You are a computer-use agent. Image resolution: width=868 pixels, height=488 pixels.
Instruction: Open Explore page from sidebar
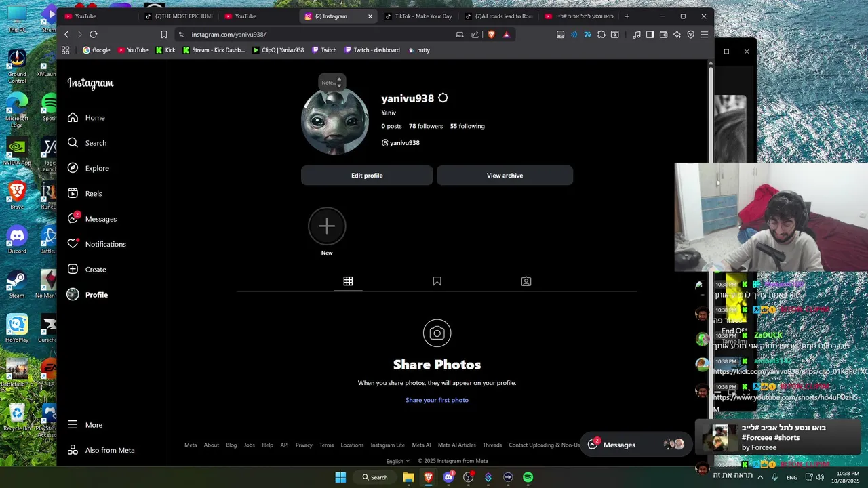tap(88, 168)
